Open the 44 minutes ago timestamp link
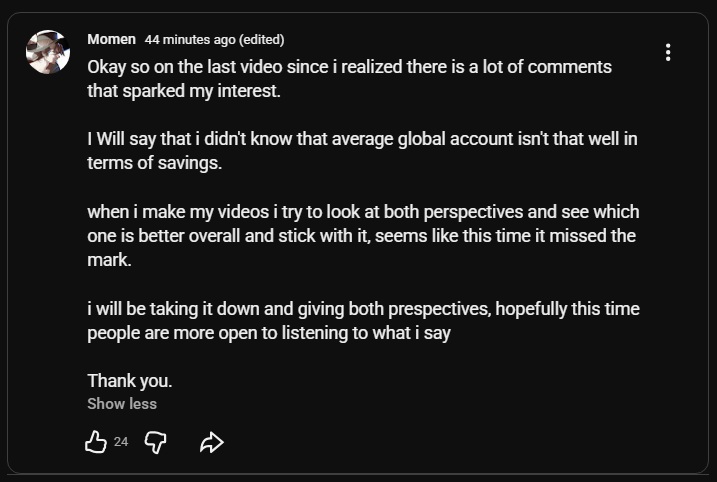 (190, 40)
